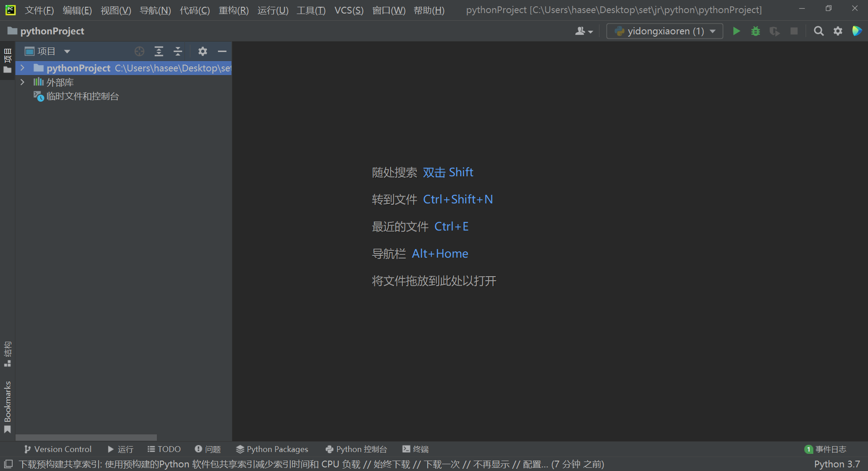The image size is (868, 471).
Task: Open the 事件日志 event log
Action: (830, 449)
